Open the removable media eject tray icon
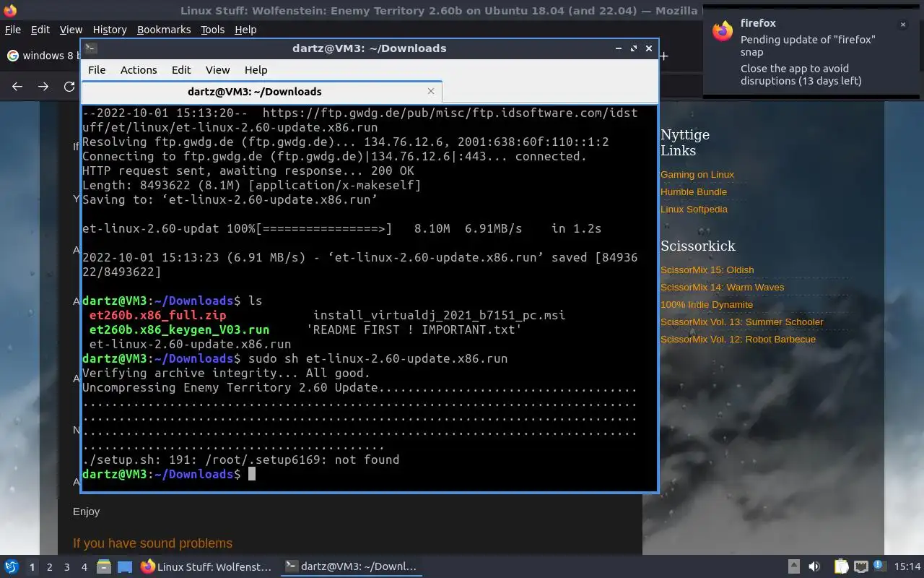This screenshot has width=924, height=578. point(793,567)
